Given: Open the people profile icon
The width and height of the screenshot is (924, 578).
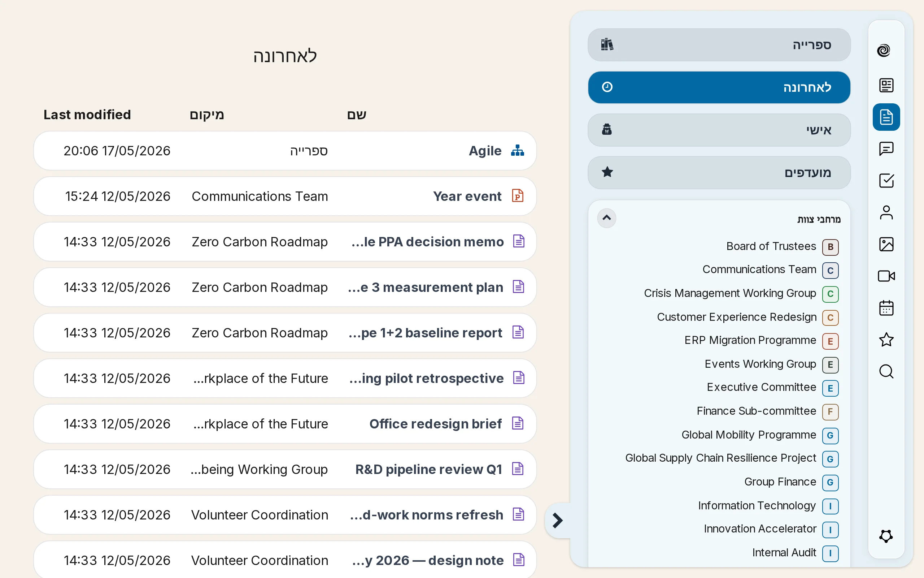Looking at the screenshot, I should [x=886, y=212].
